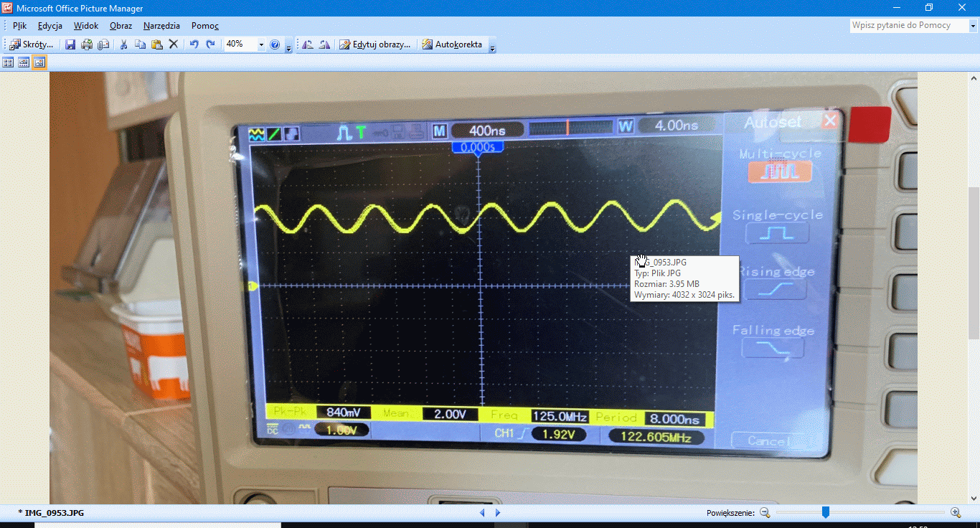Screen dimensions: 980x528
Task: Expand the formatting toolbar options after Autokorekta
Action: 492,47
